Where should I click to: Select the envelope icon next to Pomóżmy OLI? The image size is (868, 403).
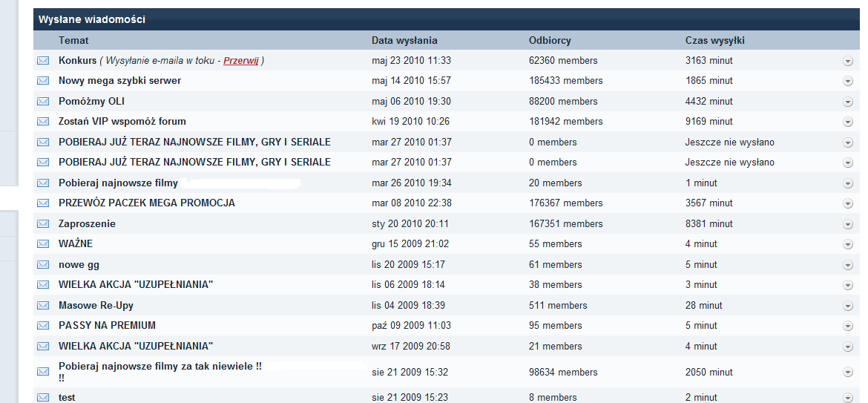tap(42, 101)
